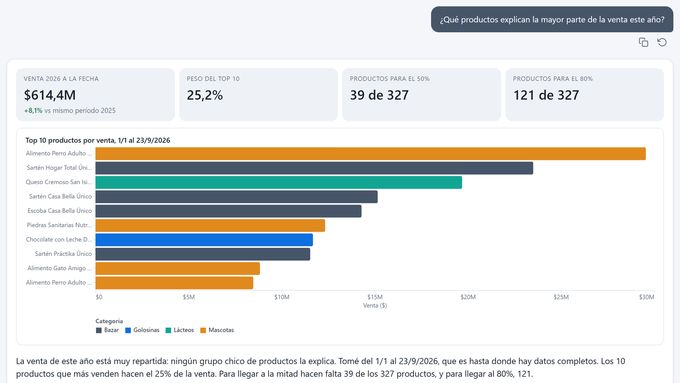
Task: Click the Sartén Hogar Total bar
Action: click(x=314, y=168)
